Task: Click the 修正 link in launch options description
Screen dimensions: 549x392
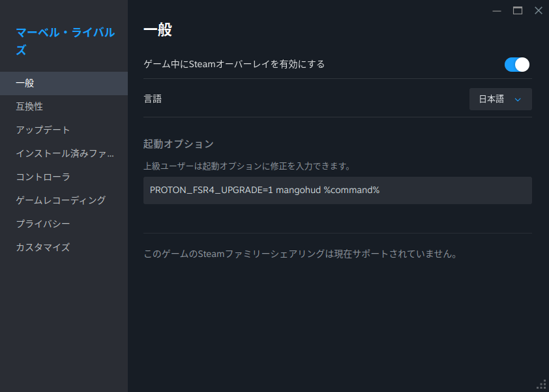Action: pyautogui.click(x=273, y=165)
